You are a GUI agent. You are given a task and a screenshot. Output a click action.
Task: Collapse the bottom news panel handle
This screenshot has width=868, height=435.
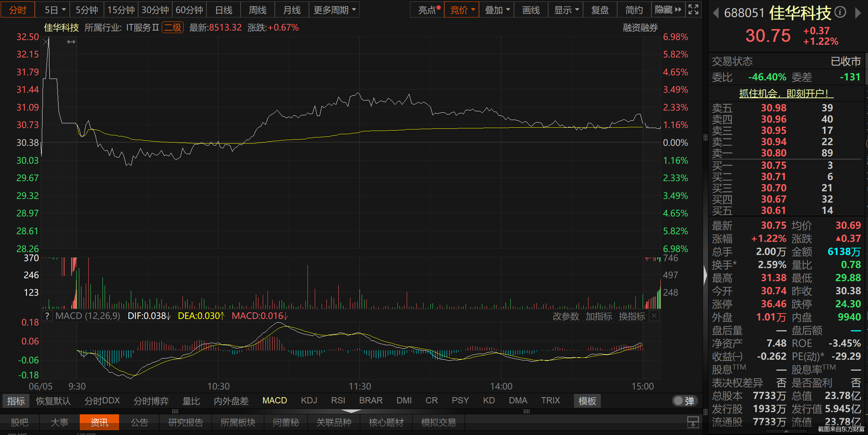351,411
